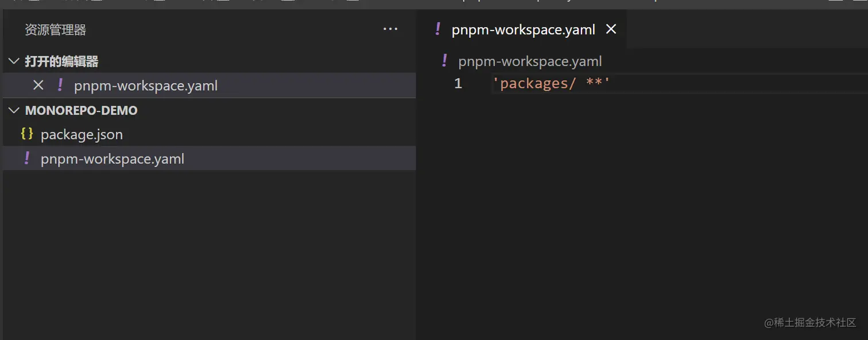Image resolution: width=868 pixels, height=340 pixels.
Task: Collapse the MONOREPO-DEMO folder section
Action: click(x=14, y=110)
